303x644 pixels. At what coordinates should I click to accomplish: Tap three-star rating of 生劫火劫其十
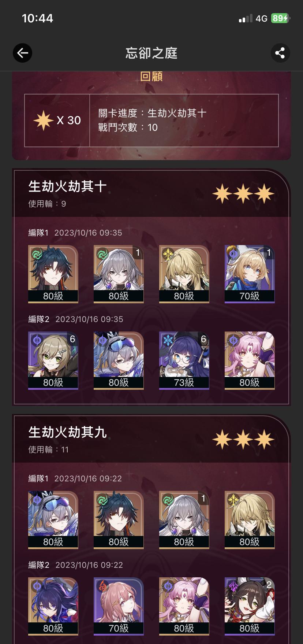tap(243, 194)
